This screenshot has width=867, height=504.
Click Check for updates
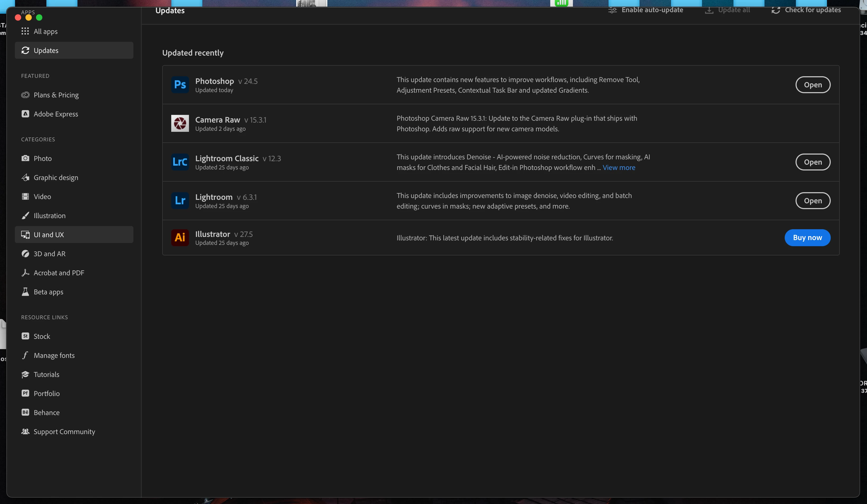tap(806, 10)
